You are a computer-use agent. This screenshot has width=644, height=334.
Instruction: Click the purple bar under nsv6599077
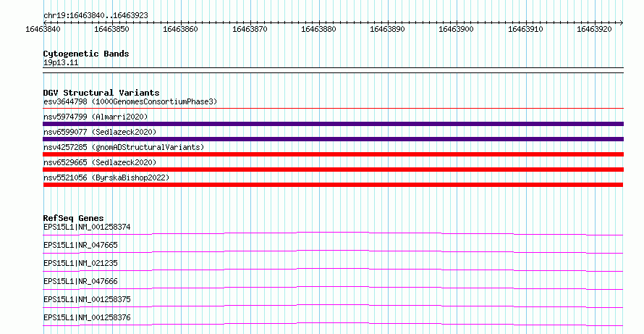333,139
